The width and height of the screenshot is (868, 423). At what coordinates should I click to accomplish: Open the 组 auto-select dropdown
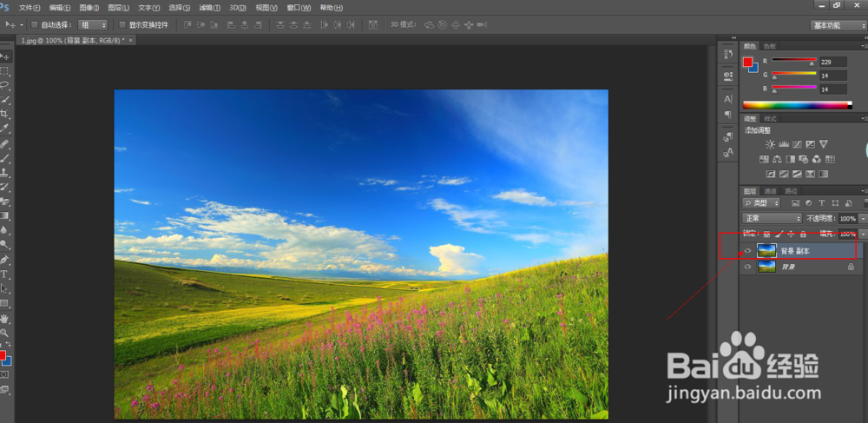(x=93, y=25)
